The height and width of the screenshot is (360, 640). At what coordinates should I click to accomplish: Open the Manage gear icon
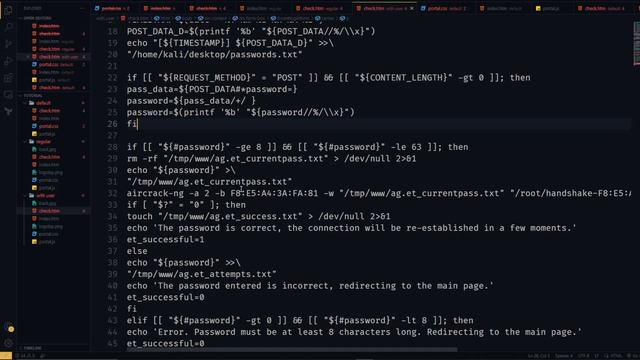[x=8, y=343]
